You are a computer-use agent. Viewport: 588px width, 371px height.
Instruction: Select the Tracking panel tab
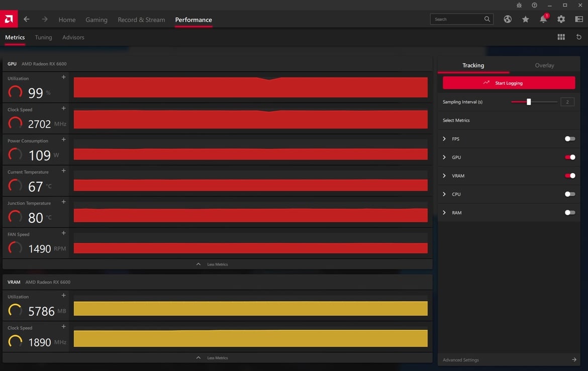pyautogui.click(x=473, y=65)
